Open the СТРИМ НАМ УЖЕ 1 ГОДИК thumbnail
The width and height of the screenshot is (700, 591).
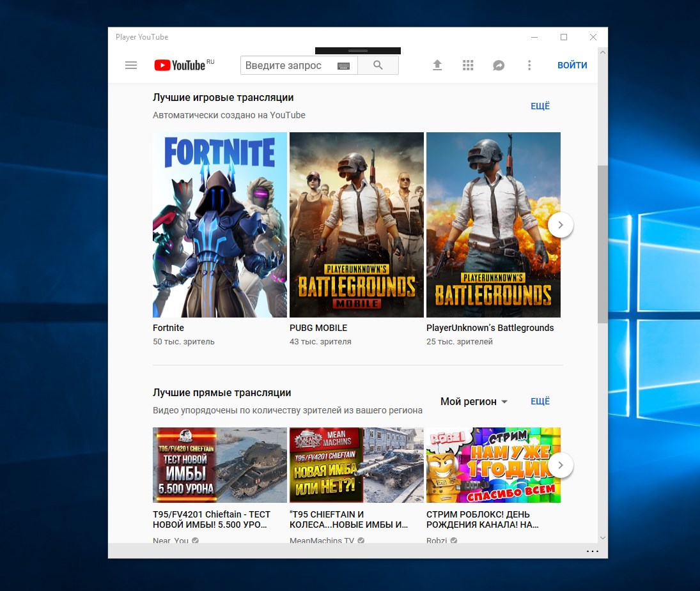coord(494,465)
